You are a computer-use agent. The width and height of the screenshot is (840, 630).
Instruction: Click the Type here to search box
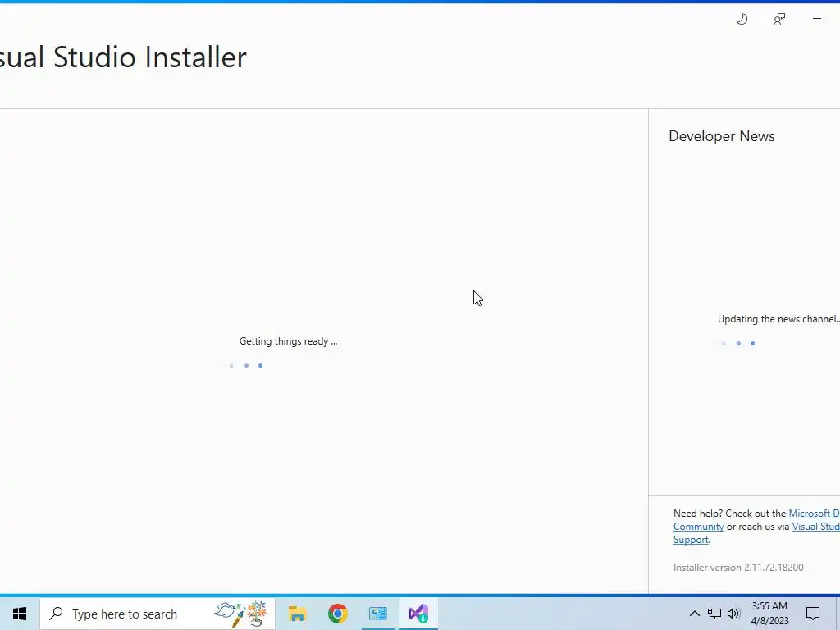pos(157,614)
